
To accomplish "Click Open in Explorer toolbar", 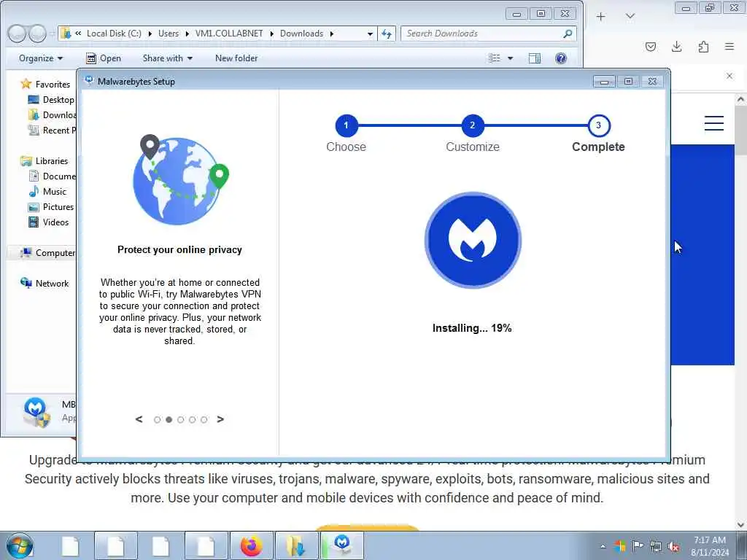I will point(104,58).
